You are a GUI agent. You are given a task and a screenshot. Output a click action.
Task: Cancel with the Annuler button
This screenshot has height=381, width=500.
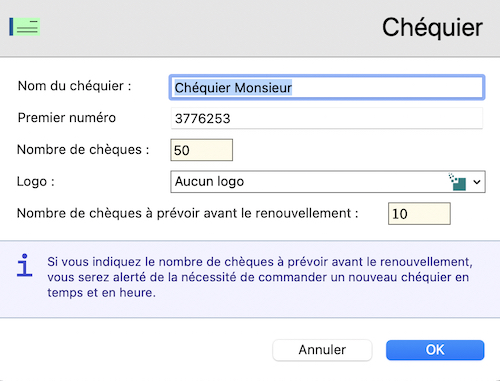(322, 350)
